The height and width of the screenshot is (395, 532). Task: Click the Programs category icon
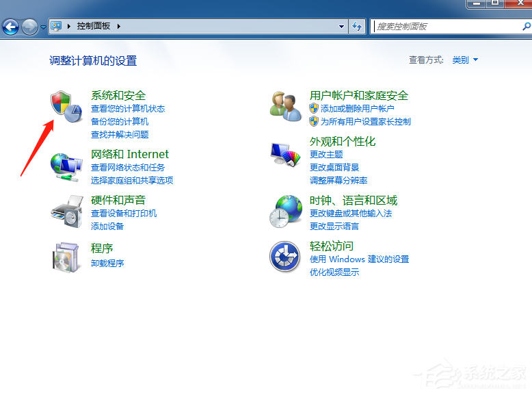click(66, 256)
